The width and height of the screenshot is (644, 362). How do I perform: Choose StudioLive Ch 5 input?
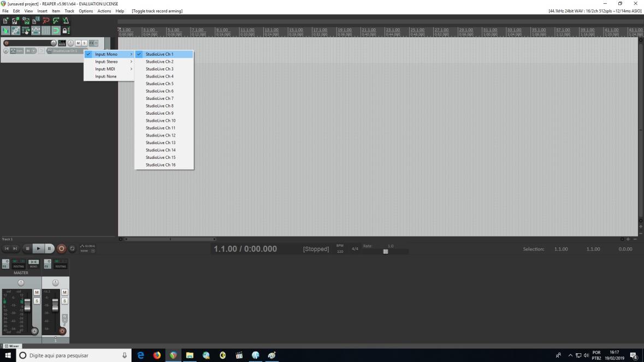pyautogui.click(x=164, y=84)
